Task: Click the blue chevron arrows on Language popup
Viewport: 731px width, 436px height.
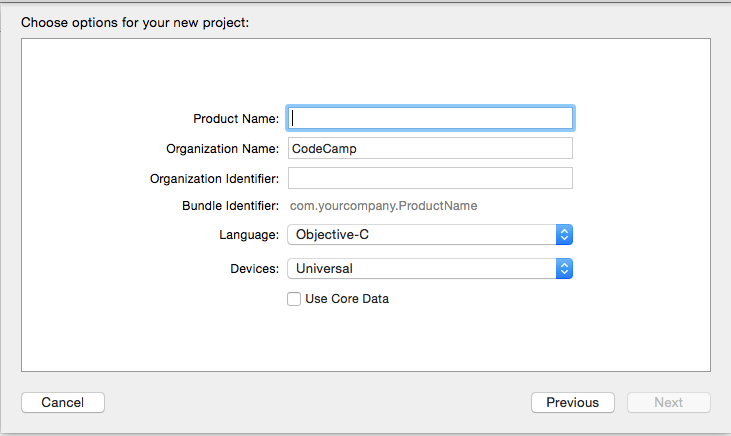Action: click(564, 234)
